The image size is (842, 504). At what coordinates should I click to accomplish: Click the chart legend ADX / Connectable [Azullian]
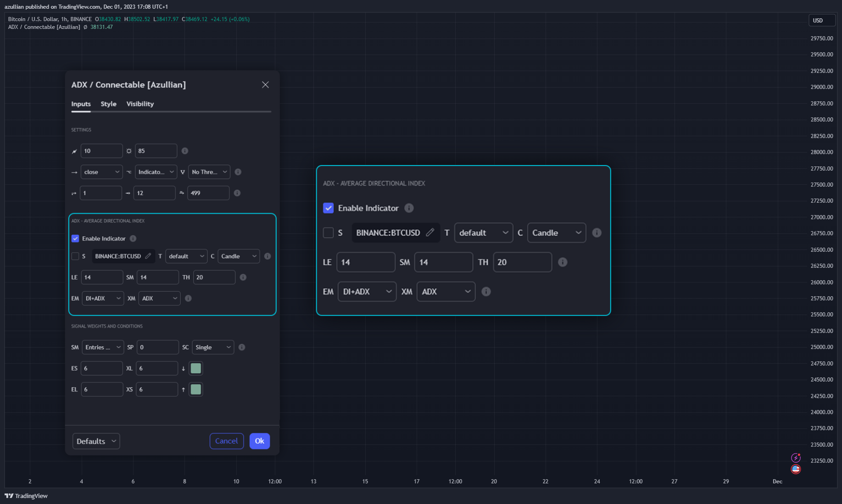(x=44, y=27)
